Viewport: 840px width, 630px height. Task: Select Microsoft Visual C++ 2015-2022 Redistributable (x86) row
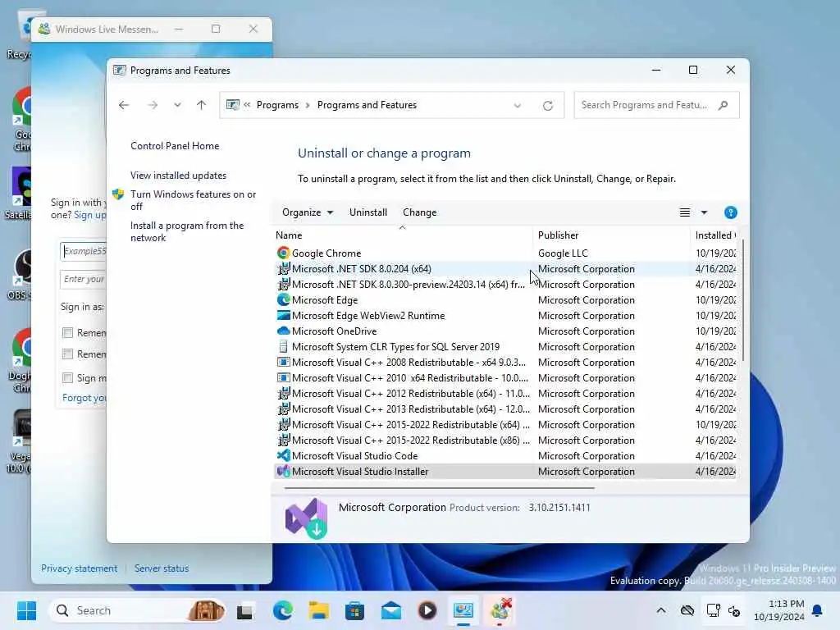point(505,441)
